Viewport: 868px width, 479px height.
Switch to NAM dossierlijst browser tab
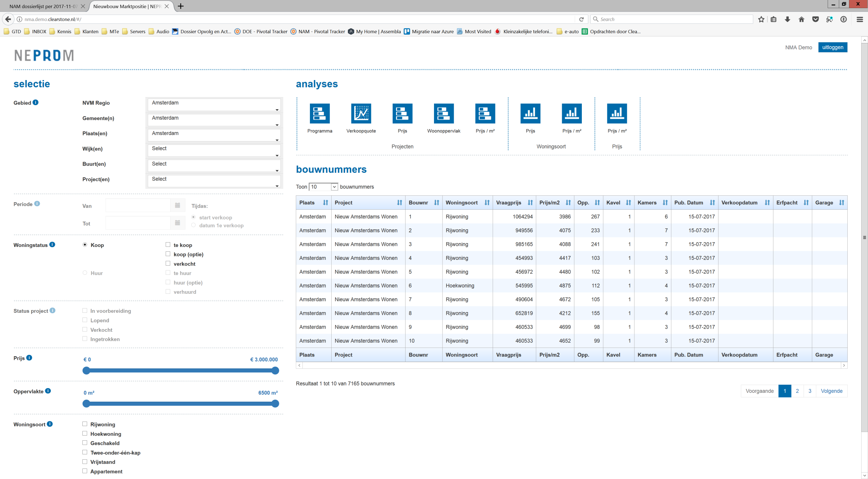[x=43, y=6]
